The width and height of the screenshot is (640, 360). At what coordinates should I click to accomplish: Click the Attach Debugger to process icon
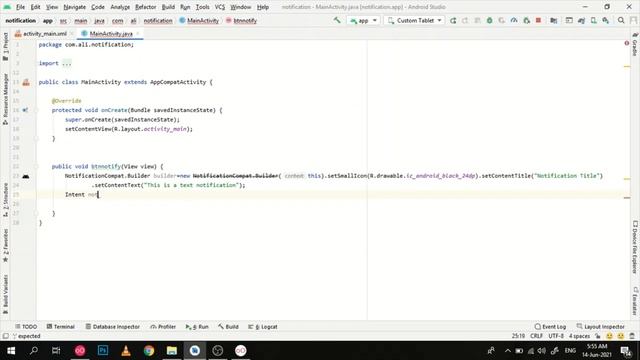[x=527, y=20]
